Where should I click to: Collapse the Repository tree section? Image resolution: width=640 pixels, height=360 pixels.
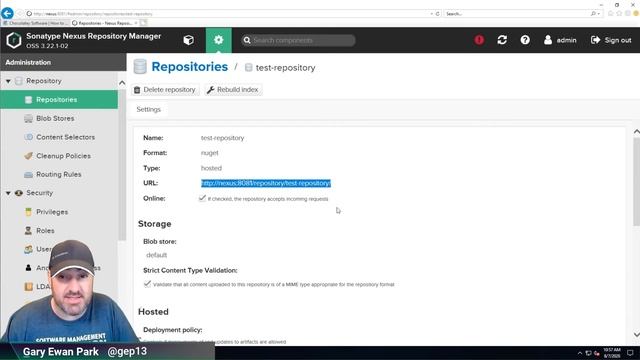8,81
